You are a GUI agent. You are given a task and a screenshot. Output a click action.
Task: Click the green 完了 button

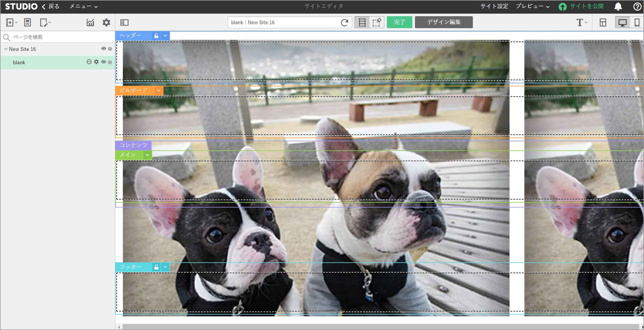tap(399, 22)
